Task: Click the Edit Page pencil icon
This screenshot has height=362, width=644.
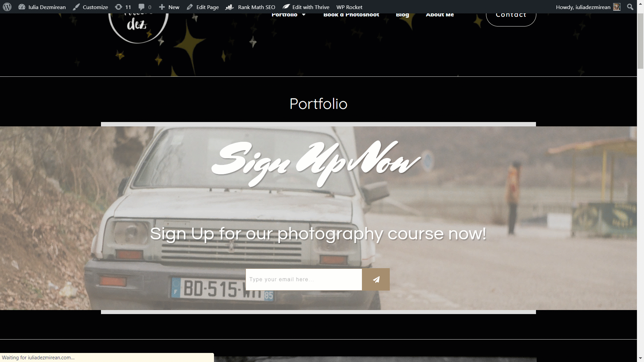Action: click(x=190, y=7)
